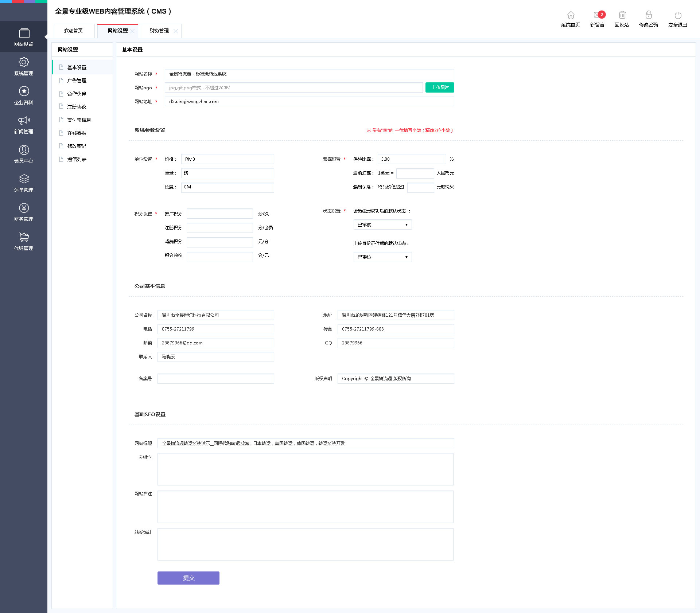700x613 pixels.
Task: Select 支付宝信息 in the left menu
Action: (79, 120)
